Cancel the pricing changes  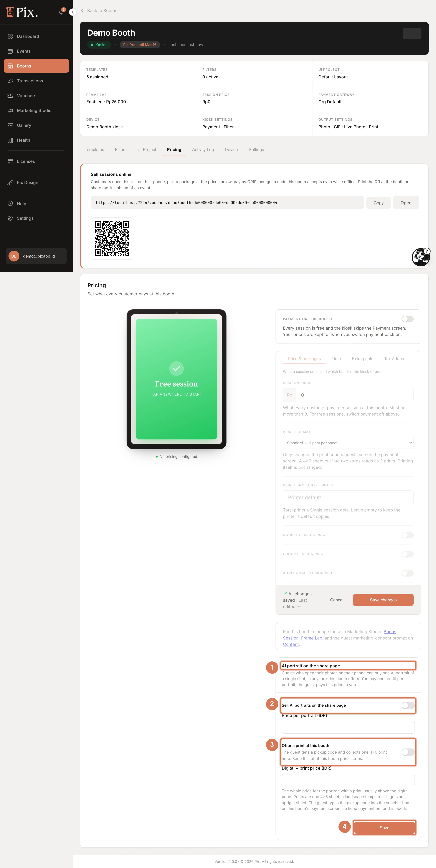click(337, 600)
